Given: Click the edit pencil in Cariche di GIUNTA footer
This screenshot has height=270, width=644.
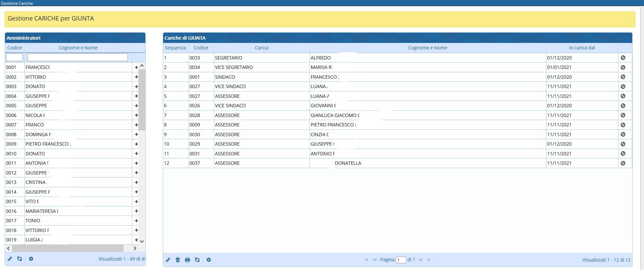Looking at the screenshot, I should (168, 260).
